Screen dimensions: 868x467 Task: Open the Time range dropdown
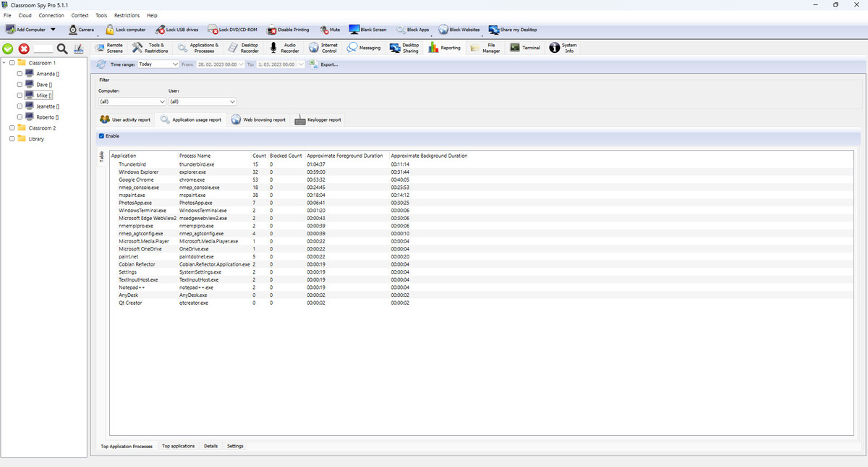point(158,64)
